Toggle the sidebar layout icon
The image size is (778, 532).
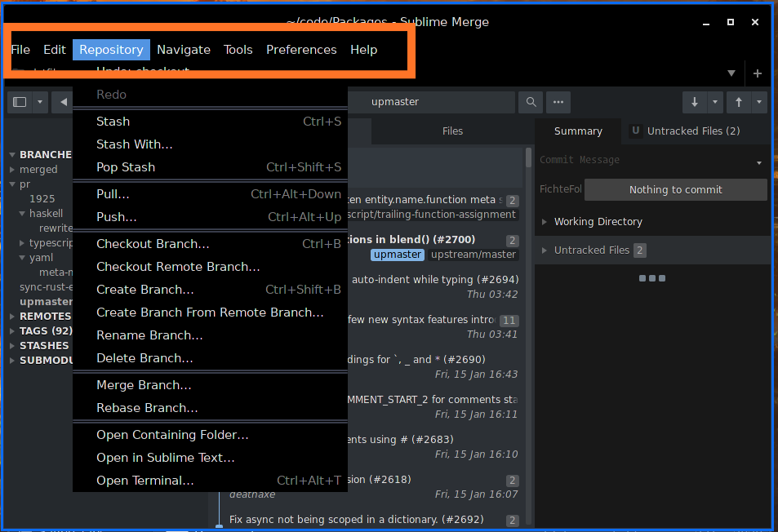[20, 102]
